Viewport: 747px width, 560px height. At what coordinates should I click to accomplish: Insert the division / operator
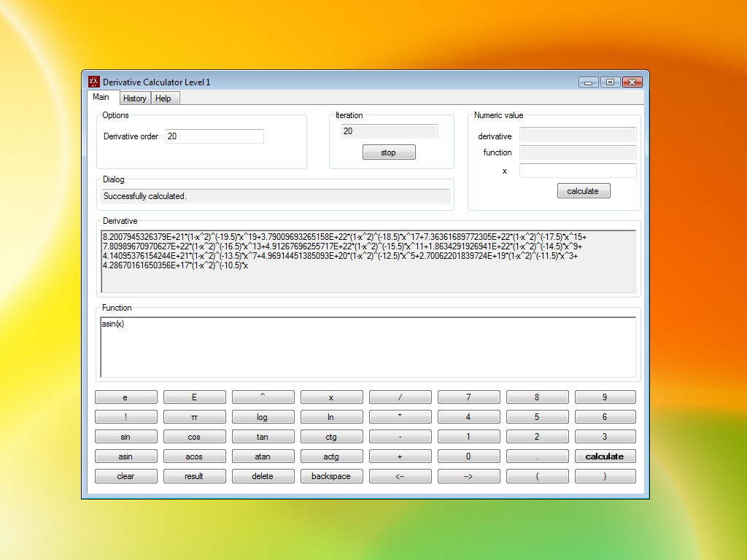pyautogui.click(x=400, y=397)
